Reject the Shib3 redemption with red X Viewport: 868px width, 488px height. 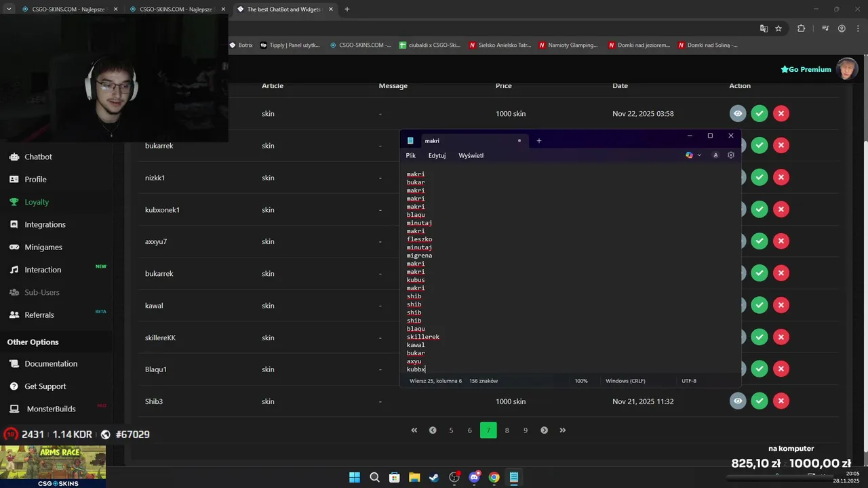tap(781, 401)
